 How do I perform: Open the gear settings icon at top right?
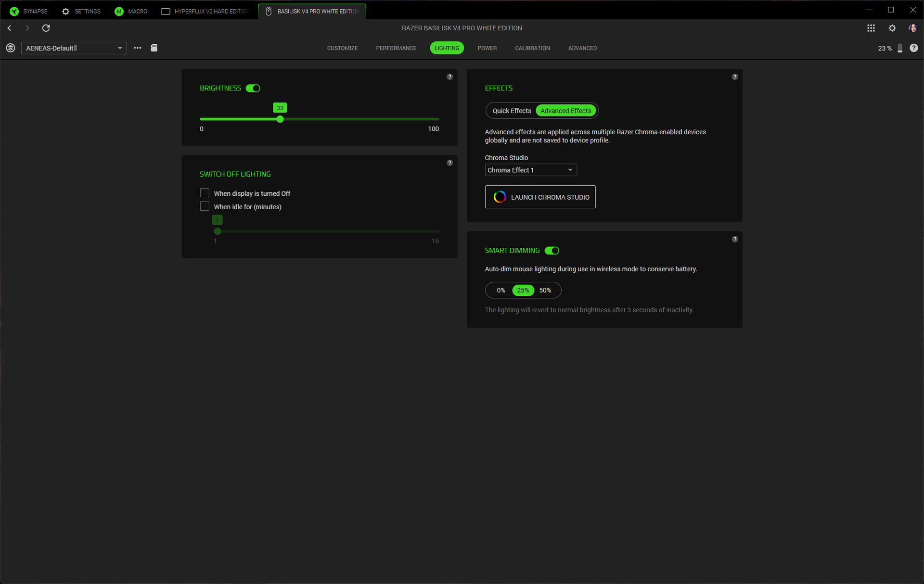pyautogui.click(x=892, y=28)
